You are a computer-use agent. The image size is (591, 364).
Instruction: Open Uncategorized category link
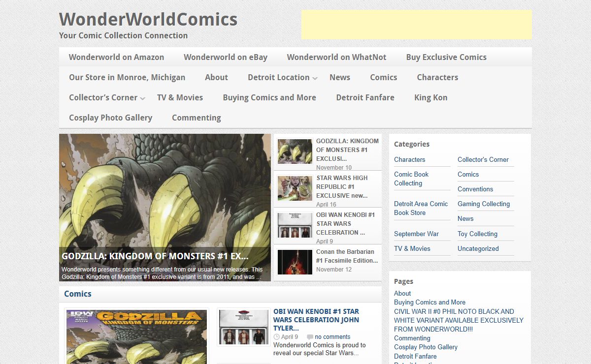pyautogui.click(x=478, y=248)
